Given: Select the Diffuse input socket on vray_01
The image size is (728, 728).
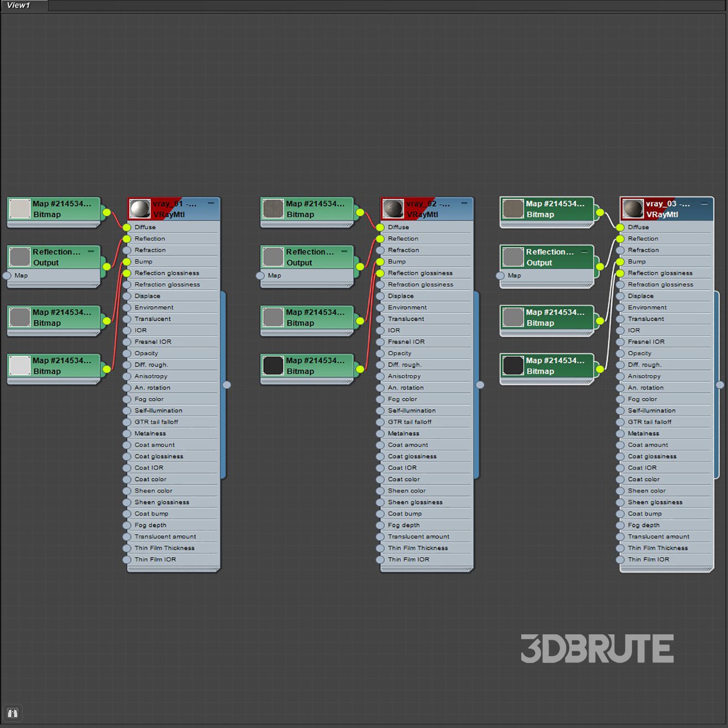Looking at the screenshot, I should pyautogui.click(x=127, y=227).
